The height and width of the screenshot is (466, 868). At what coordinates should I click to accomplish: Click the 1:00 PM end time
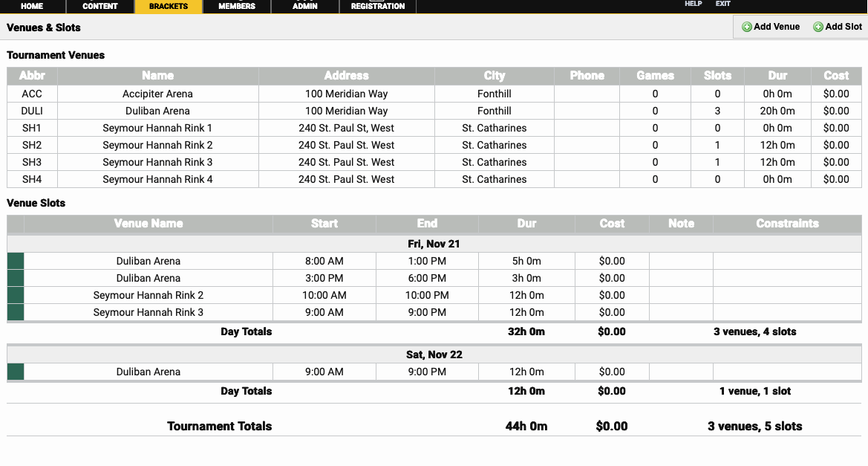(x=427, y=261)
